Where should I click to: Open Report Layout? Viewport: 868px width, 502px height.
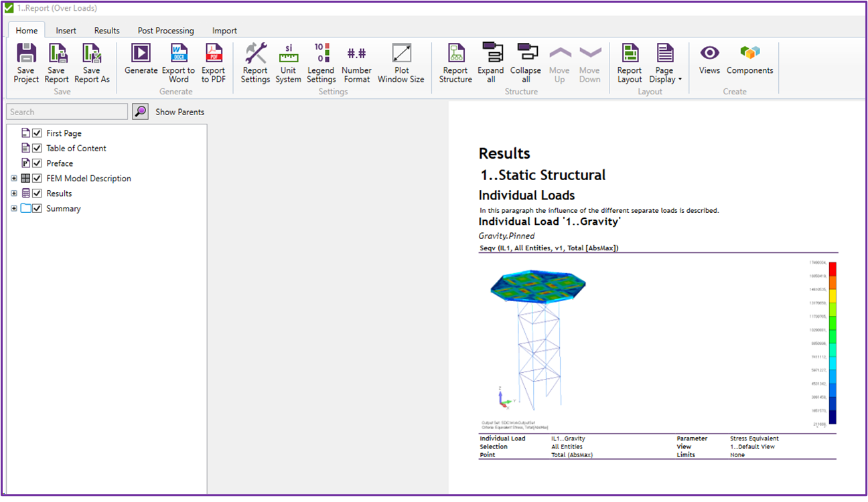[x=630, y=53]
